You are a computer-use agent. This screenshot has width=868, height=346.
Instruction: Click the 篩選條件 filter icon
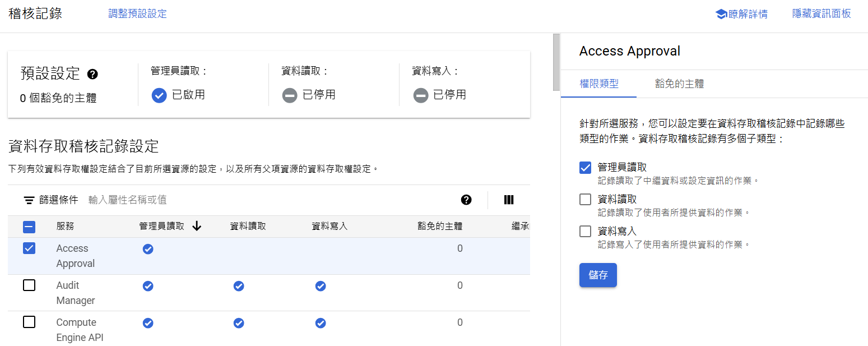pos(29,200)
